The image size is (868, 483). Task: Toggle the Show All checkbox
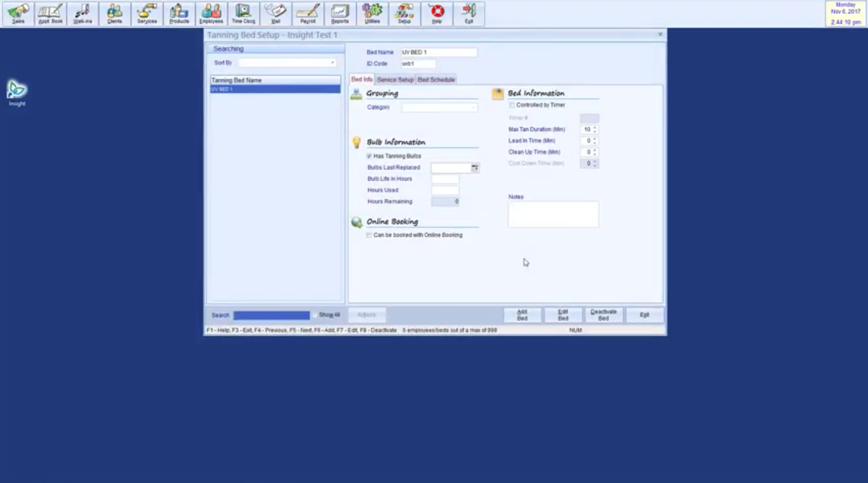click(x=315, y=315)
